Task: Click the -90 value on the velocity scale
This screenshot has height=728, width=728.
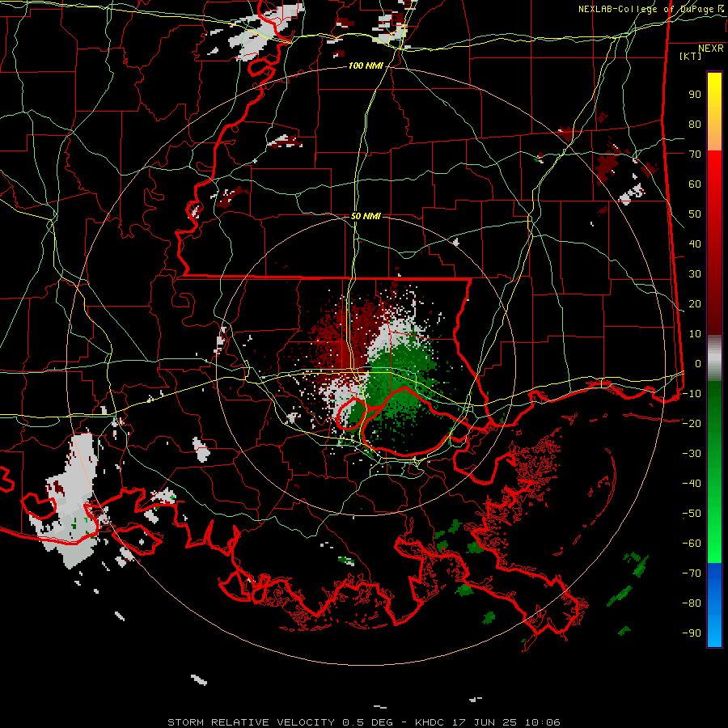Action: (692, 633)
